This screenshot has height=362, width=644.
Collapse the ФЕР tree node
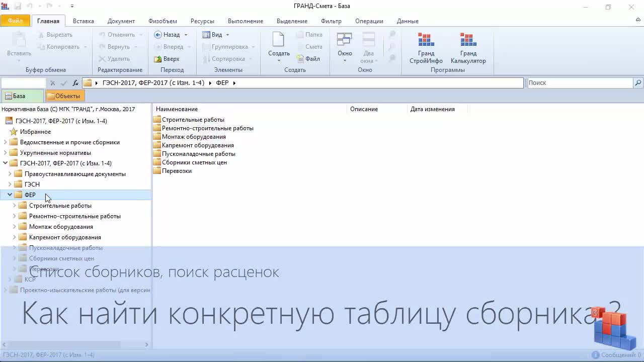pyautogui.click(x=10, y=195)
